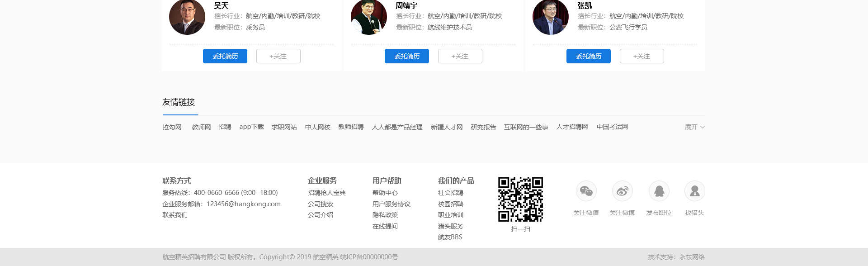
Task: Click +关注 button for 吴天
Action: pyautogui.click(x=278, y=56)
